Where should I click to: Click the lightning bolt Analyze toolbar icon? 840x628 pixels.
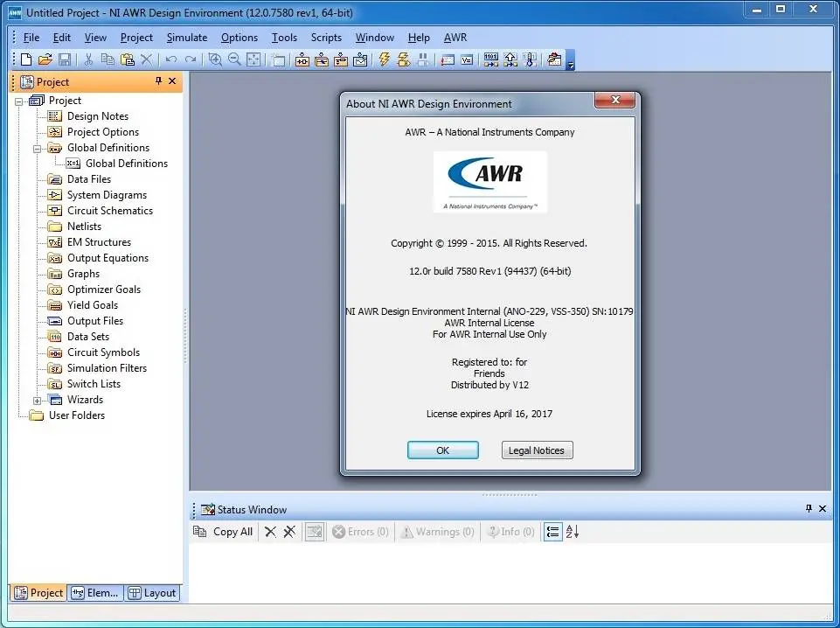[x=384, y=59]
